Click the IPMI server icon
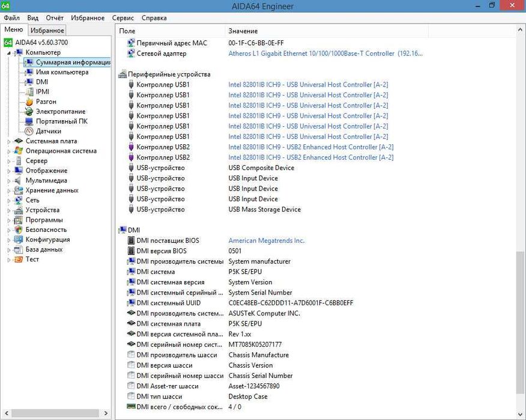 click(x=29, y=92)
